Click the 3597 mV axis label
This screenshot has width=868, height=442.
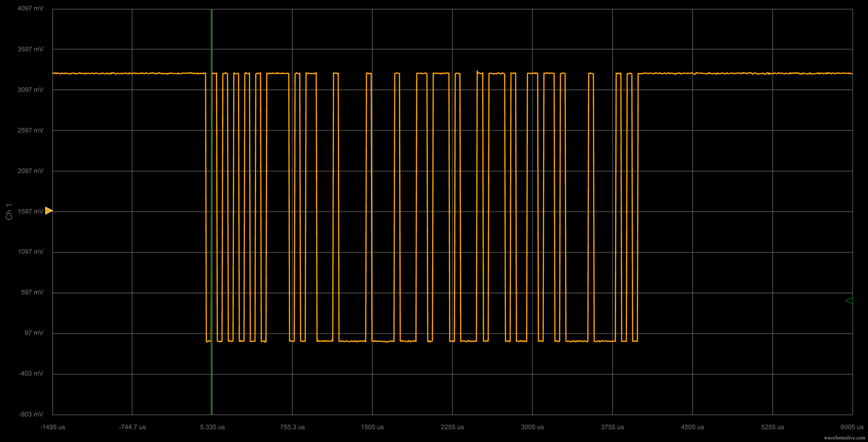point(30,49)
